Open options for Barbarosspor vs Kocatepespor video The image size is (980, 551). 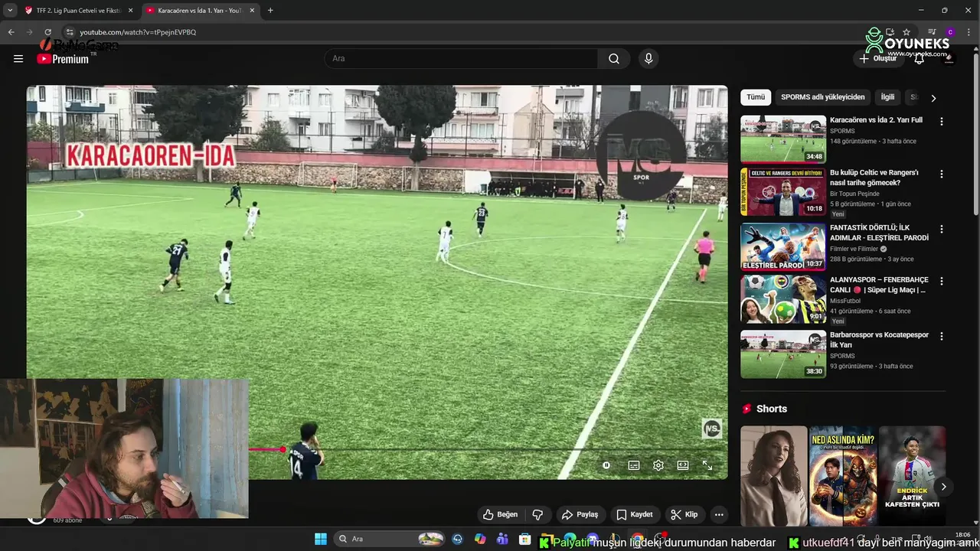tap(942, 336)
